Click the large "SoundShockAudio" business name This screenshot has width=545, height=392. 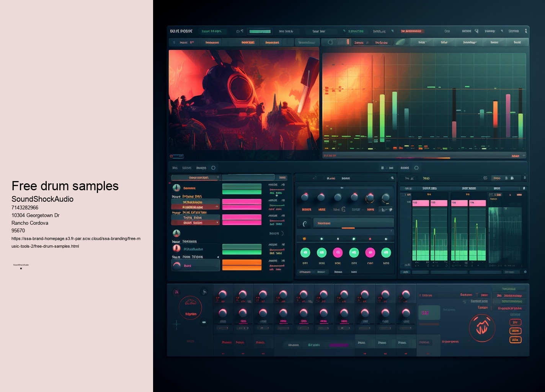(x=42, y=199)
